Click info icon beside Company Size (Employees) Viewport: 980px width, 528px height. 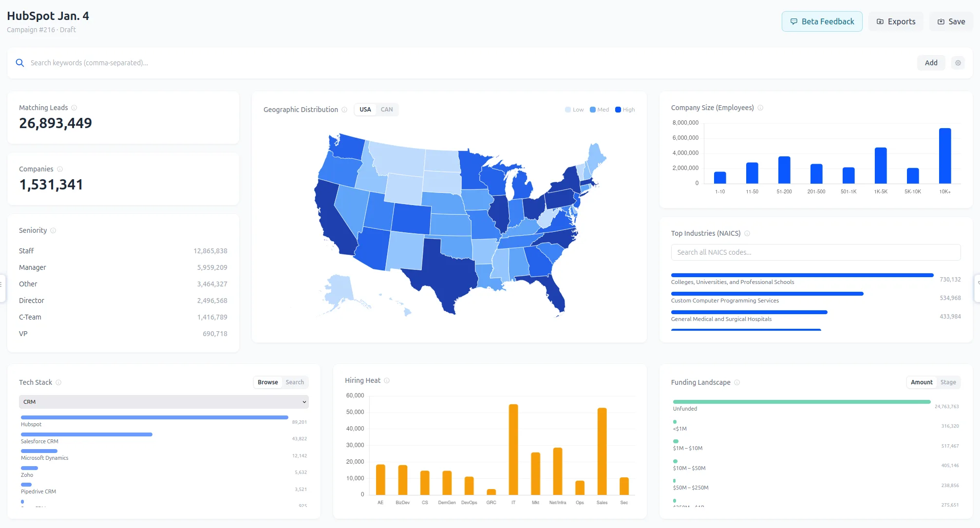pos(760,108)
